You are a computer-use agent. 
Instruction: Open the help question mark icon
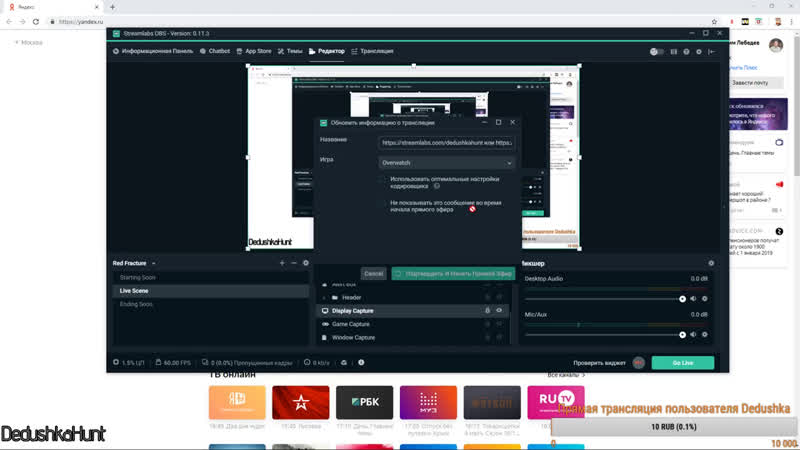[x=686, y=52]
